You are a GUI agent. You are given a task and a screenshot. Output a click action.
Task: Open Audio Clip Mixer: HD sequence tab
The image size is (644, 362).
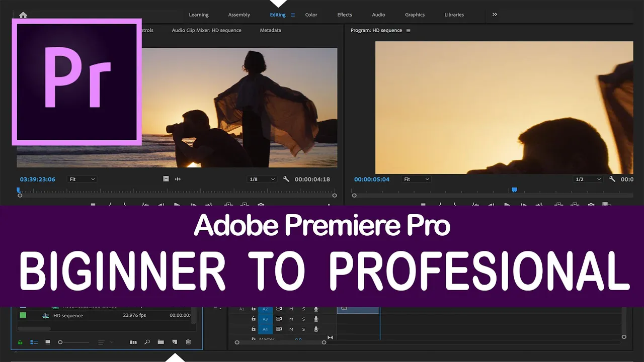207,31
